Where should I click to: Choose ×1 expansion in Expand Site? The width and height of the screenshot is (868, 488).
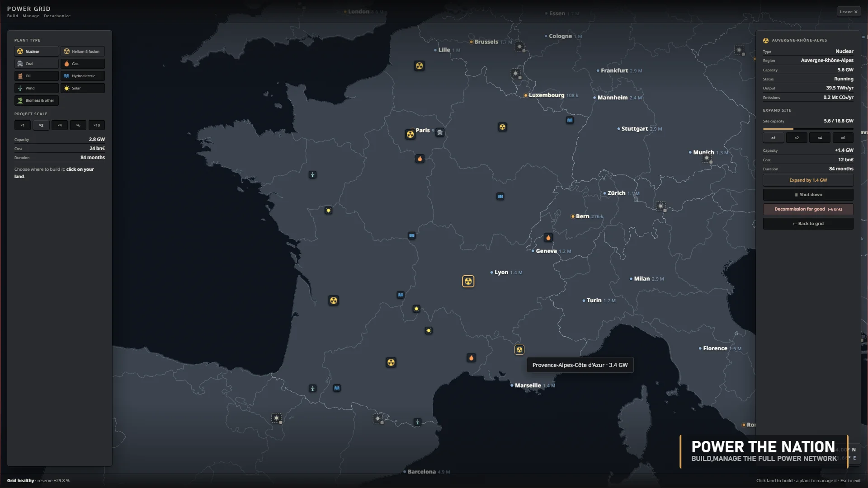coord(774,138)
